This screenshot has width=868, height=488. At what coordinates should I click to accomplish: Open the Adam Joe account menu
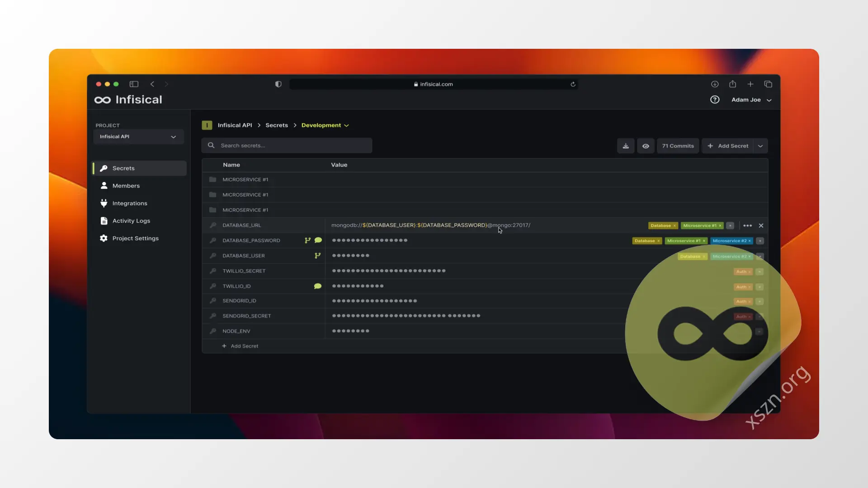tap(751, 100)
